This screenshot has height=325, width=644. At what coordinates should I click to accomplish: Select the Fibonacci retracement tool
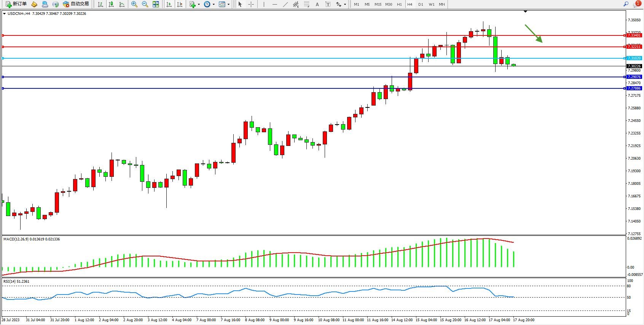tap(306, 4)
